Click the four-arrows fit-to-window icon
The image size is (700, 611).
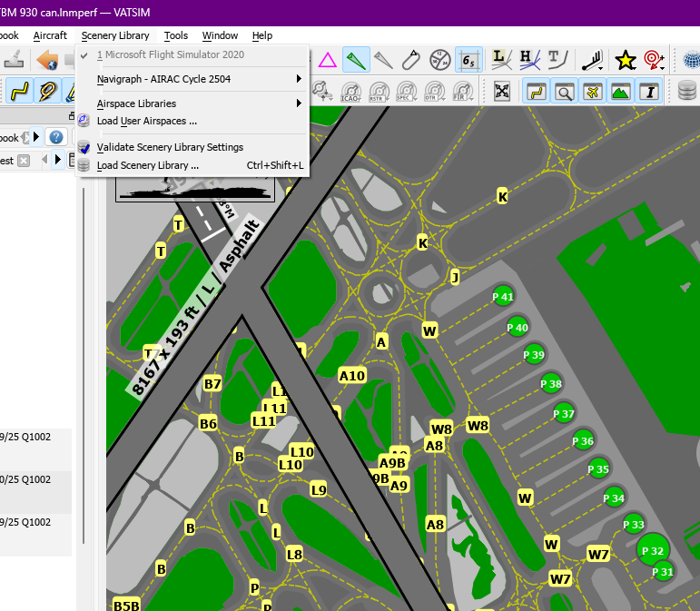click(502, 92)
